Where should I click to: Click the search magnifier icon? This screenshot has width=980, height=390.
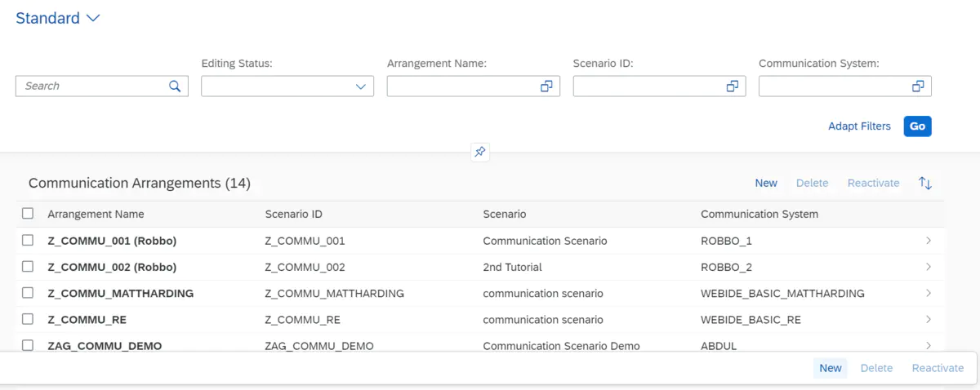(175, 86)
